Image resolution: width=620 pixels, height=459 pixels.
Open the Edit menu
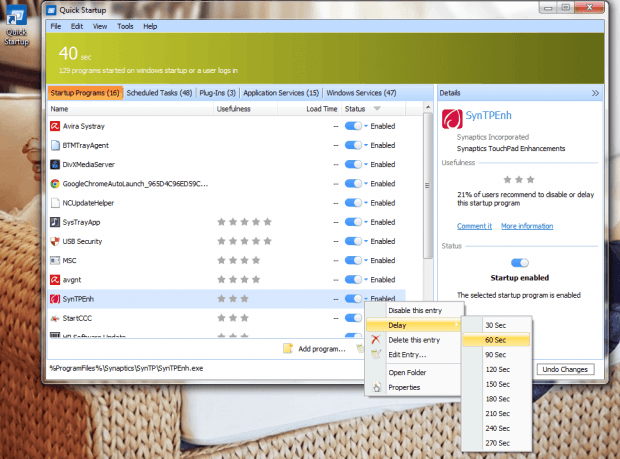pos(77,26)
